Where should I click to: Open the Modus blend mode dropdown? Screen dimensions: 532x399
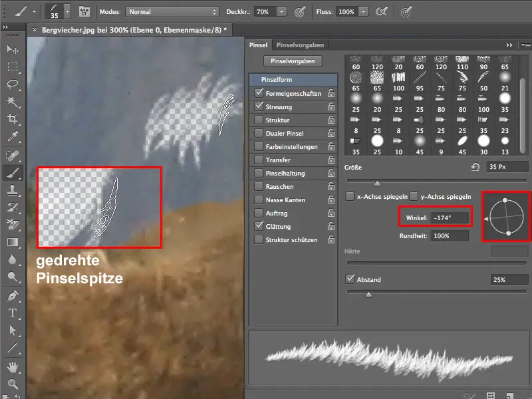tap(172, 12)
